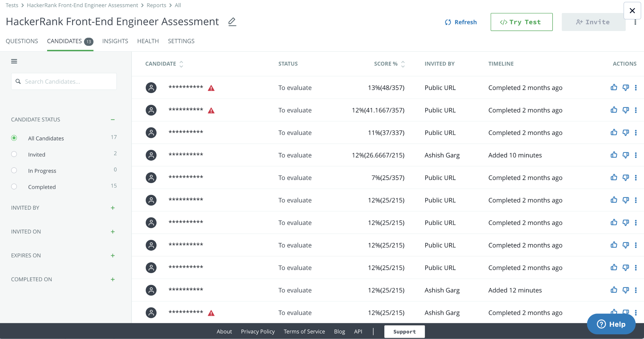Click the Refresh icon link
644x339 pixels.
click(x=461, y=22)
